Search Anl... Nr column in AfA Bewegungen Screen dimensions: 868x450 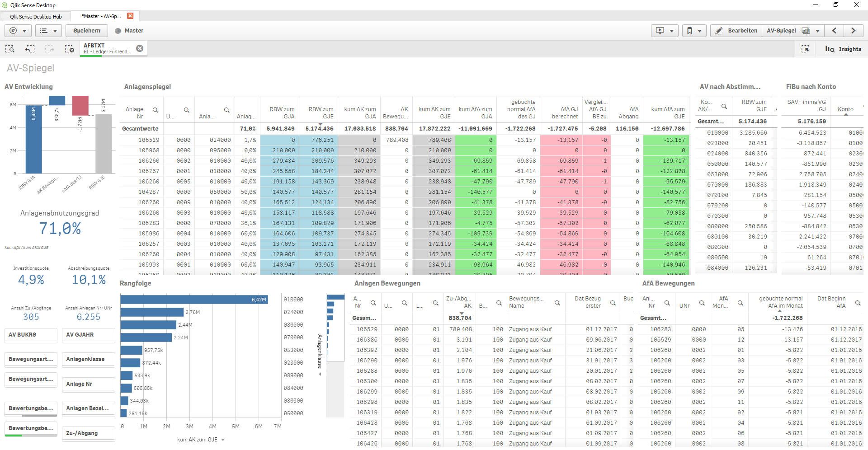pyautogui.click(x=667, y=303)
